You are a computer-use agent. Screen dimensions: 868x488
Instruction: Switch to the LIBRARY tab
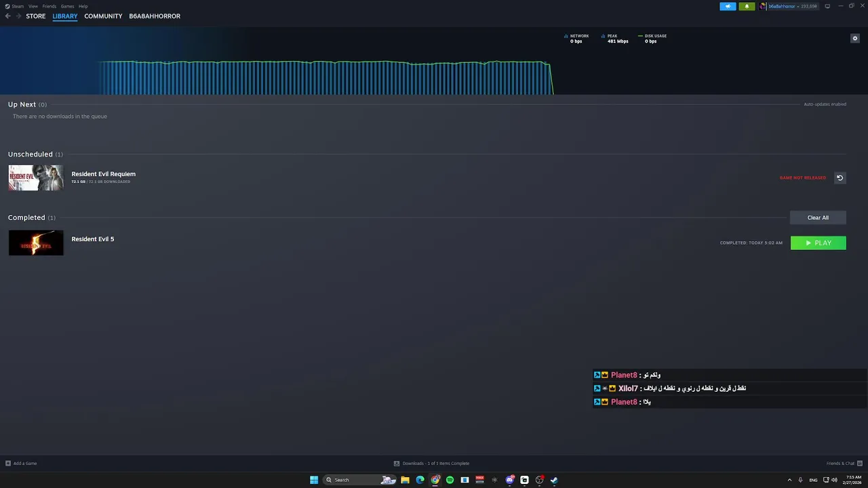pos(65,16)
